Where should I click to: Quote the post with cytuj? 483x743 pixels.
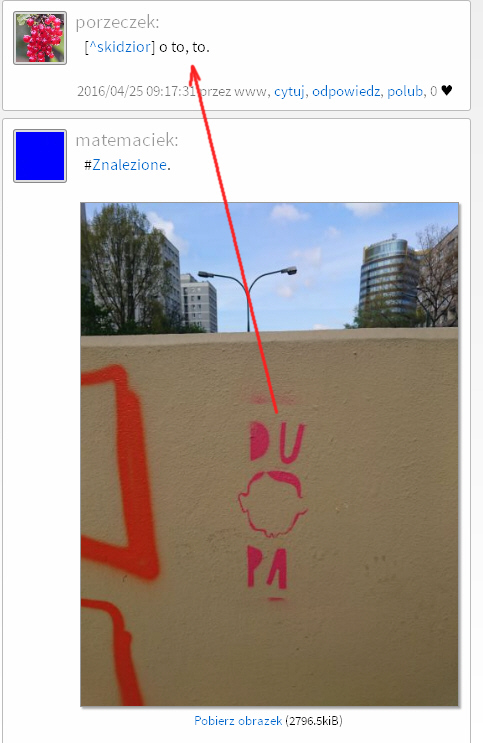(x=289, y=91)
